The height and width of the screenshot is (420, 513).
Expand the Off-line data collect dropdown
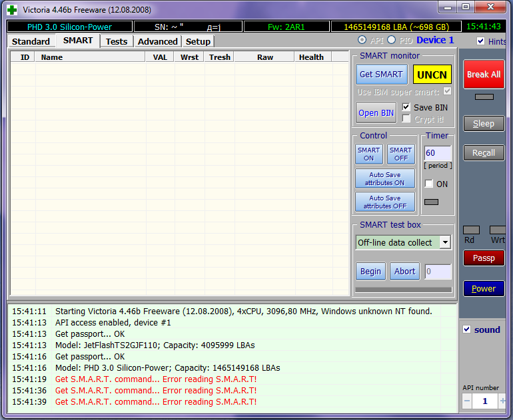(x=445, y=242)
